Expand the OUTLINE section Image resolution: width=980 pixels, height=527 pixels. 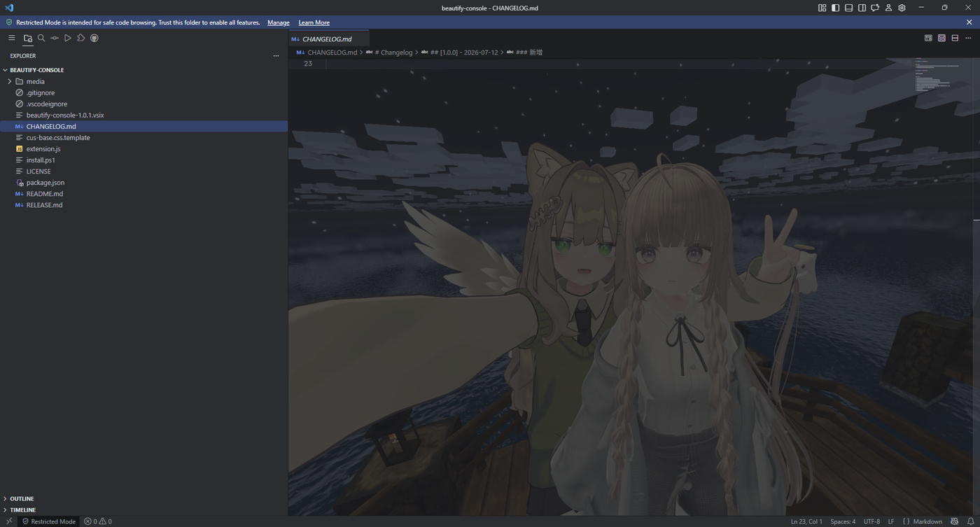[143, 499]
